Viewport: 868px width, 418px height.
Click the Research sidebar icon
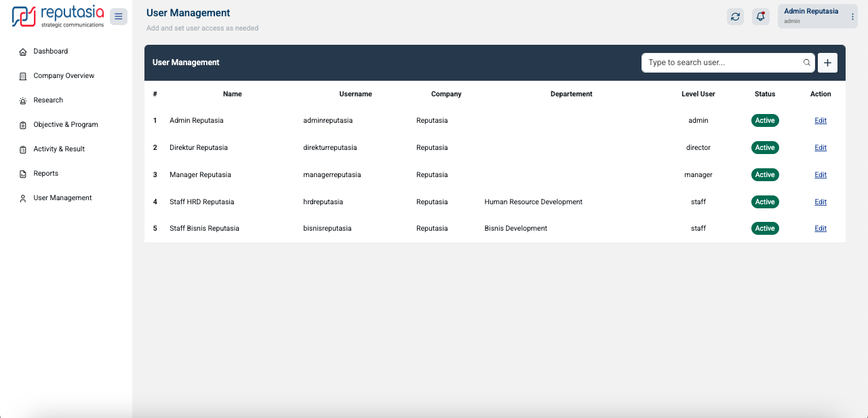coord(23,100)
